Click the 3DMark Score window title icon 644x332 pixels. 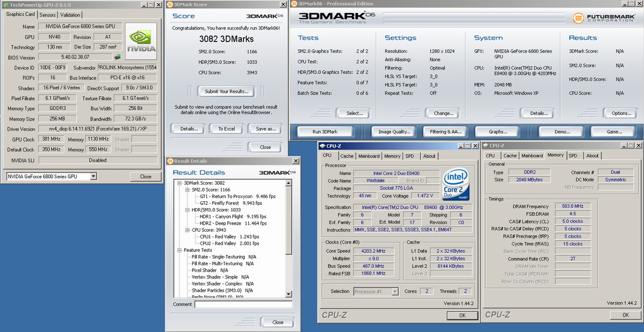(x=170, y=4)
